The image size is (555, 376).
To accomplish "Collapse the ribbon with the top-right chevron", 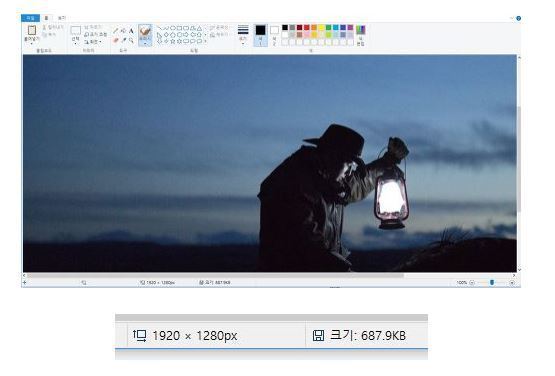I will coord(511,18).
